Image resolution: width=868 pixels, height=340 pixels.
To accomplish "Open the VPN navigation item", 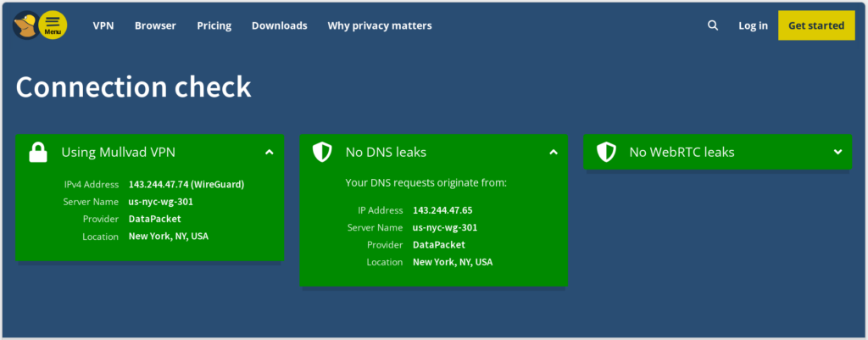I will click(103, 25).
